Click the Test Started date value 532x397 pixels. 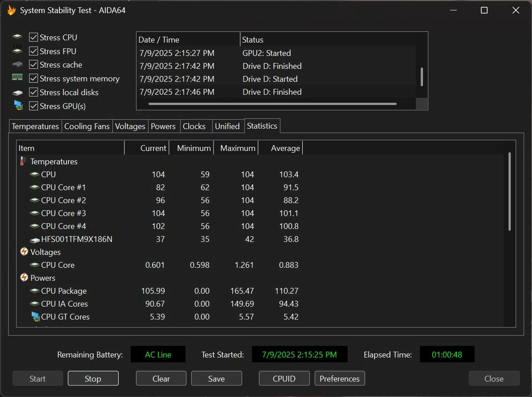(300, 355)
